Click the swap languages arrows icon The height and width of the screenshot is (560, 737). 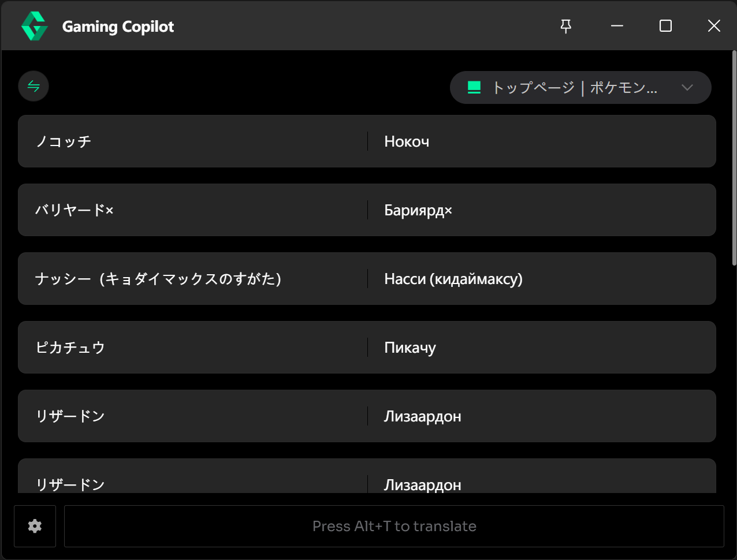33,87
